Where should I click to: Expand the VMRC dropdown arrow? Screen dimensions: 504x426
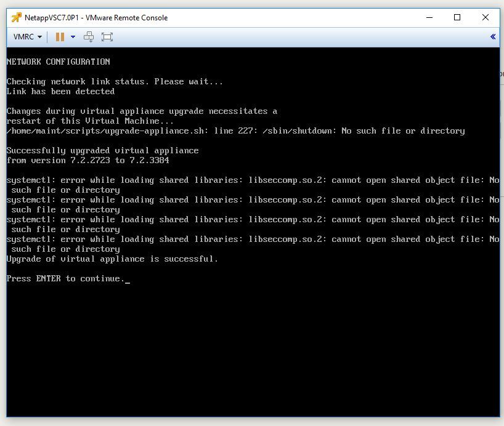39,37
